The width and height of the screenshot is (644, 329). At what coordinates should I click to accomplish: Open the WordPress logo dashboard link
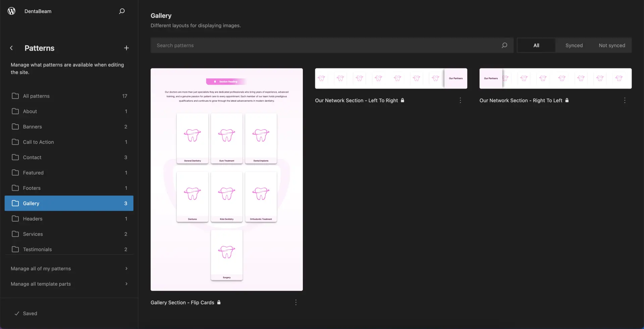(11, 11)
